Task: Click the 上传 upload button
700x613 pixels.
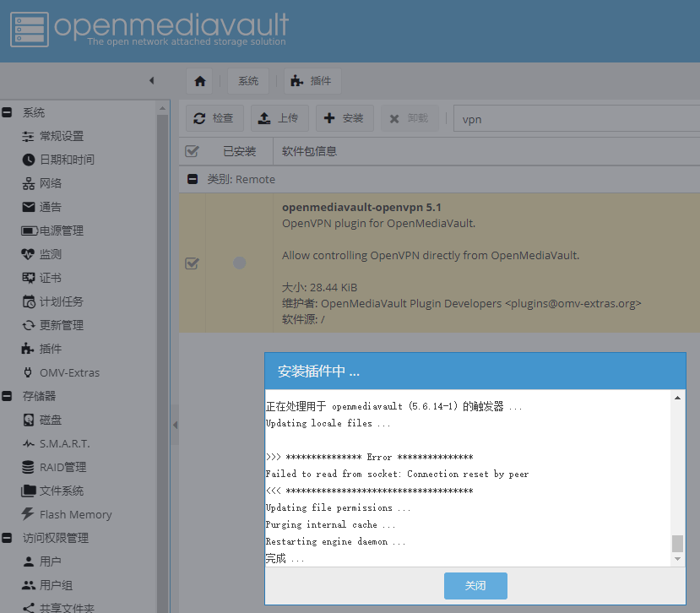Action: pos(279,118)
